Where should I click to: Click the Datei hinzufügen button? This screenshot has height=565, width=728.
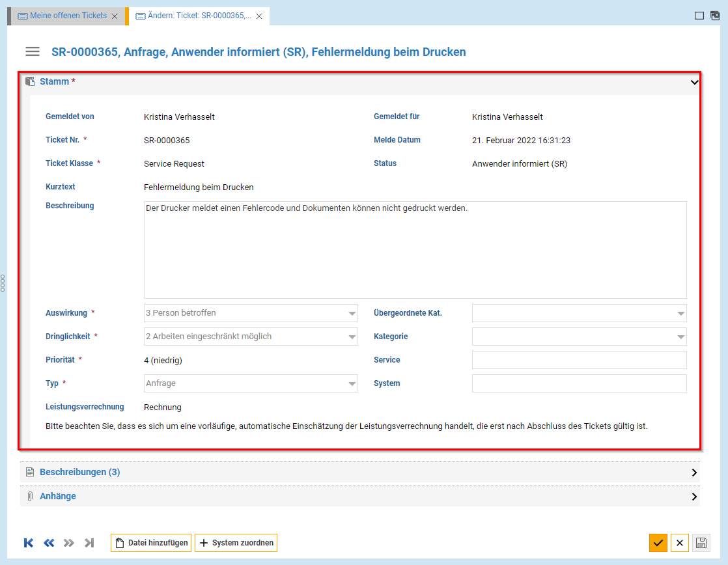point(152,543)
